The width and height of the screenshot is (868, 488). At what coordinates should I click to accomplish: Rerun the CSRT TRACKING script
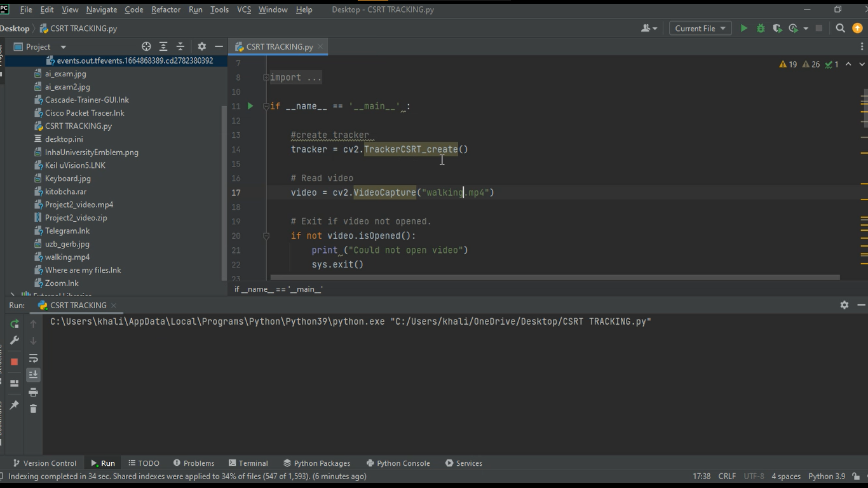[14, 323]
